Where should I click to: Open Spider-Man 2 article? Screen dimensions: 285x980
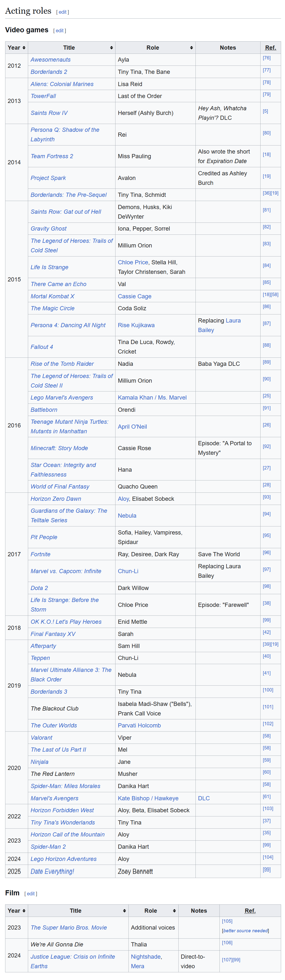click(x=48, y=847)
